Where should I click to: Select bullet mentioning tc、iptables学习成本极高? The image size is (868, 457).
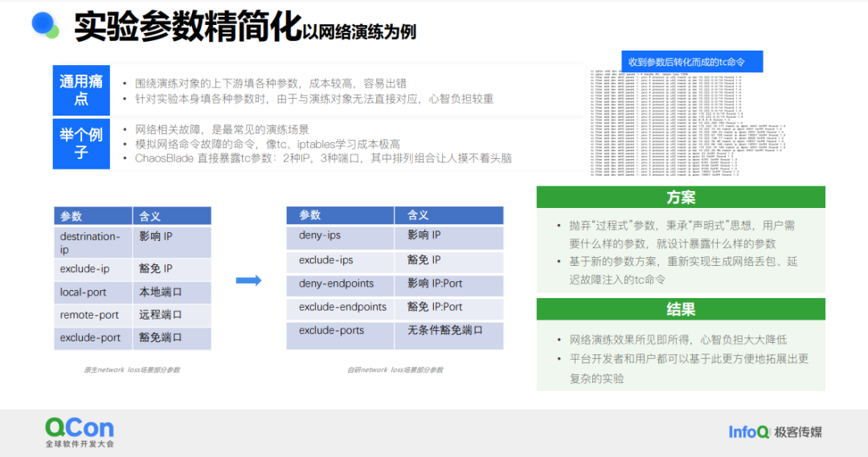coord(268,145)
